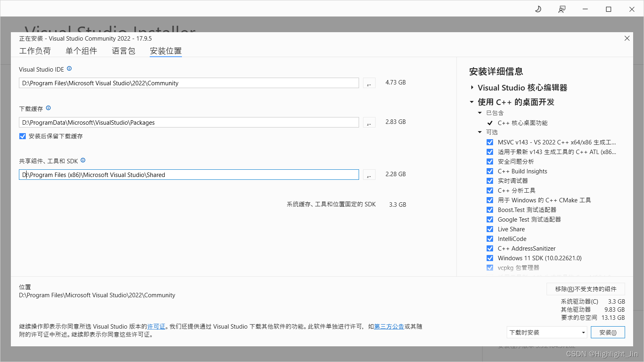Uncheck 安装后保留下载缓存 checkbox
This screenshot has width=644, height=362.
tap(23, 136)
